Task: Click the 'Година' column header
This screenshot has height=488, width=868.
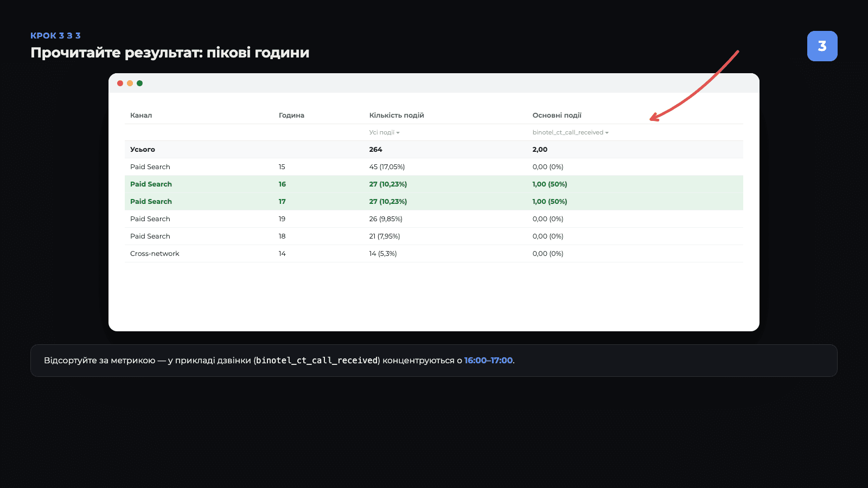Action: tap(291, 115)
